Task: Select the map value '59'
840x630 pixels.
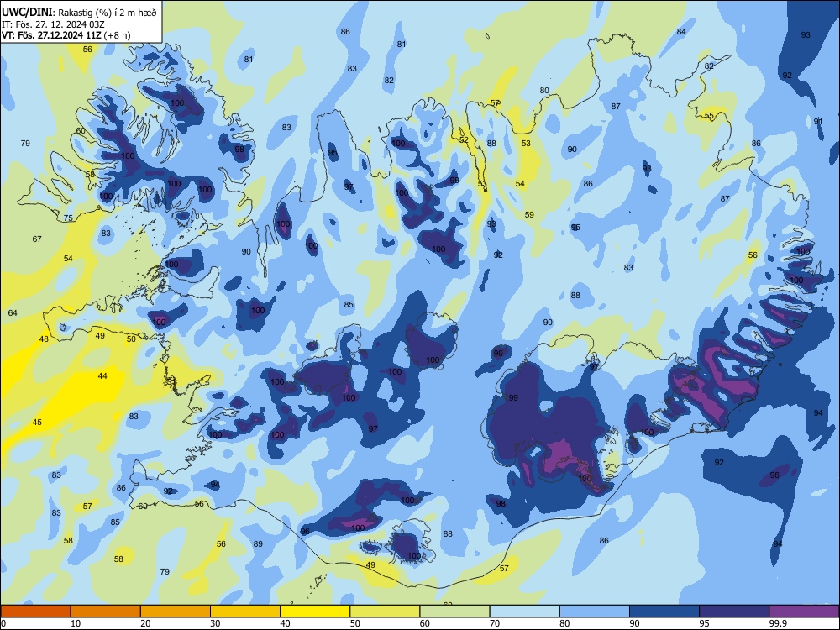Action: 529,215
